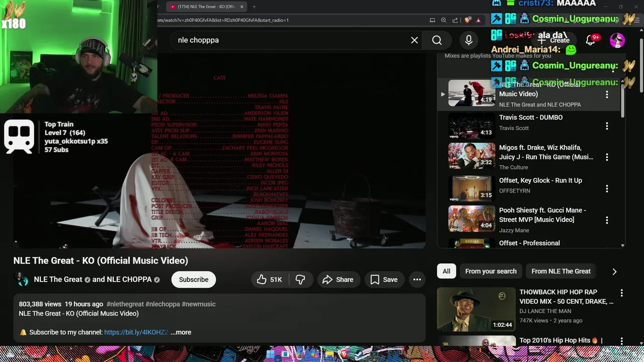Screen dimensions: 644x362
Task: Close the NLE The Great browser tab
Action: tap(242, 7)
